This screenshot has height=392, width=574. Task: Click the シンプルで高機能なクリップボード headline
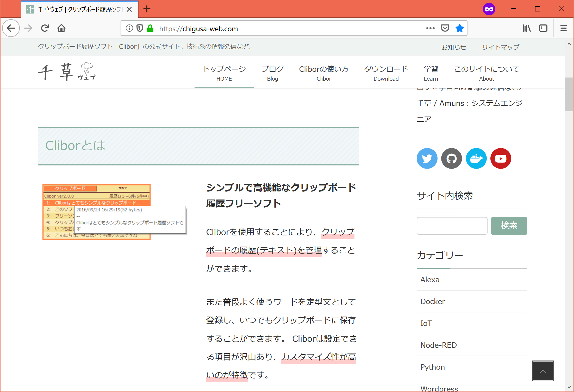[281, 195]
